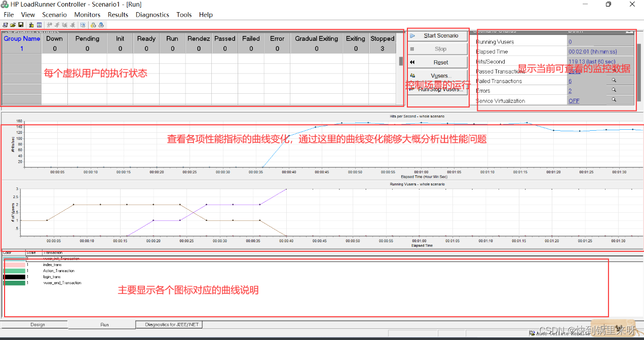Click the HP LoadRunner app icon in the title bar
Viewport: 644px width, 340px height.
[5, 4]
